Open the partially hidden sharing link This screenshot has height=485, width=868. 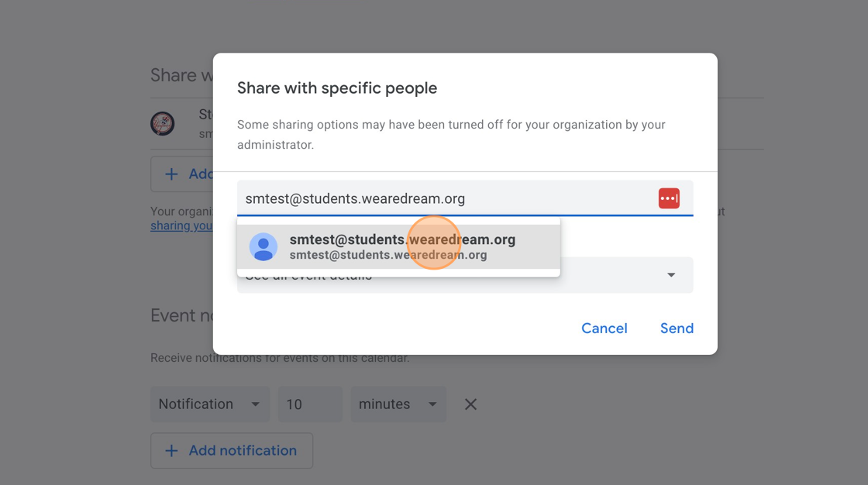181,226
